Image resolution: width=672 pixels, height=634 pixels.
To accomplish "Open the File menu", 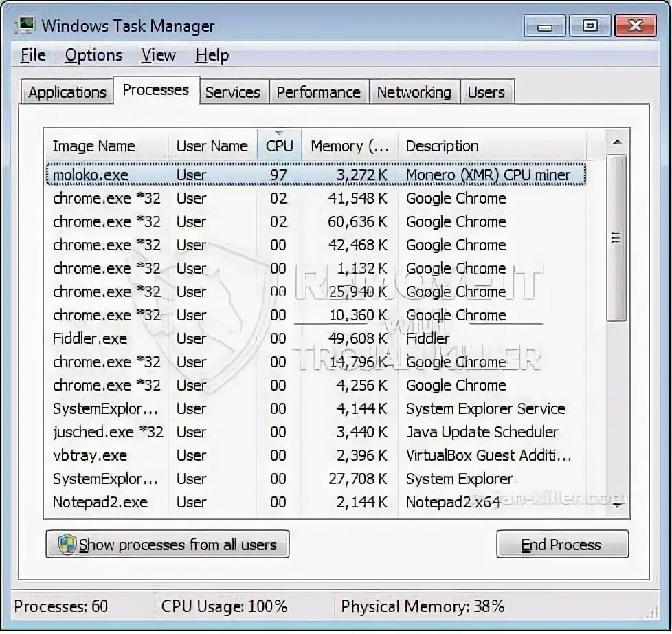I will [33, 55].
